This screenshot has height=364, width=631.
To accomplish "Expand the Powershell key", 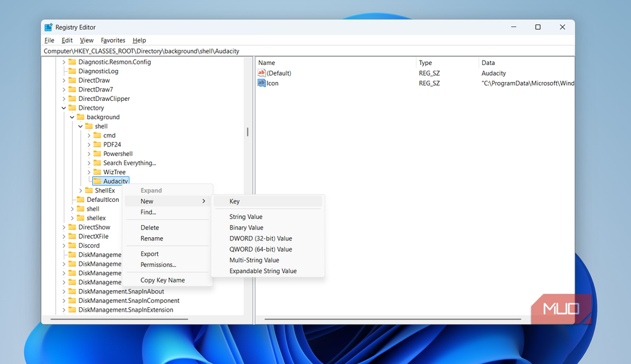I will [89, 154].
